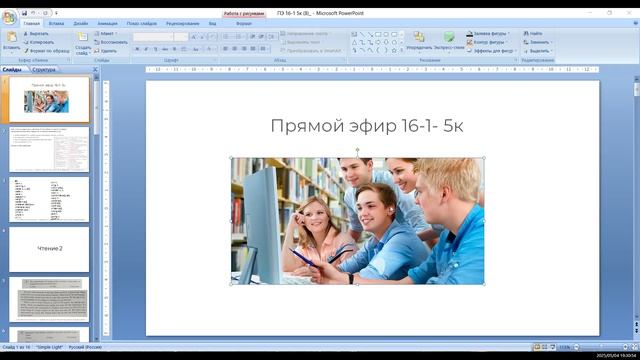The width and height of the screenshot is (640, 360).
Task: Activate Формат по образцу format painter
Action: [x=46, y=51]
